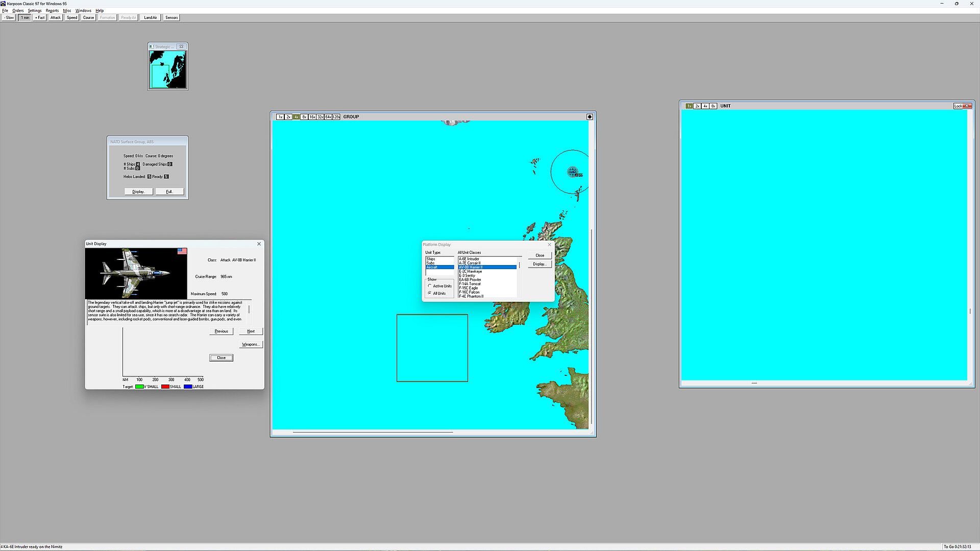Click Close button in Unit Display window
This screenshot has height=551, width=980.
[x=222, y=357]
